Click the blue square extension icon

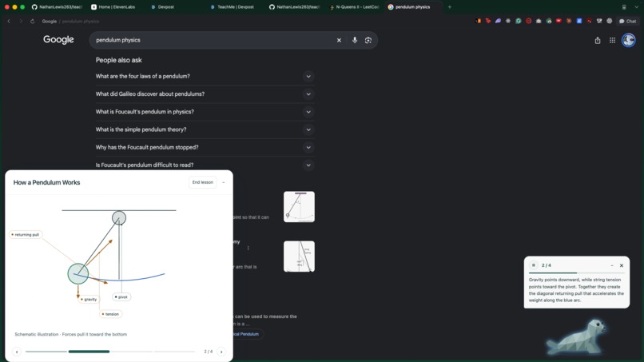(x=579, y=21)
